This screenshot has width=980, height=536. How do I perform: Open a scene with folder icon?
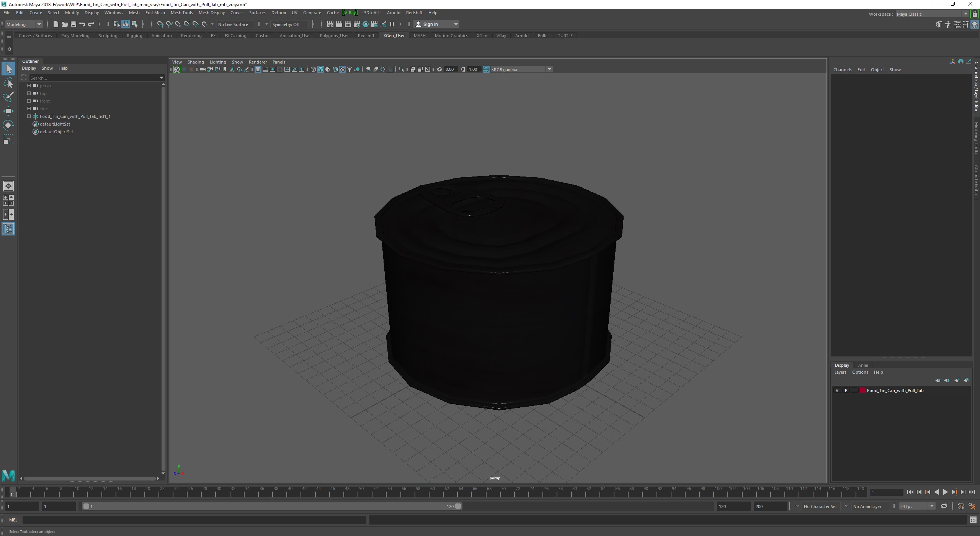point(64,24)
